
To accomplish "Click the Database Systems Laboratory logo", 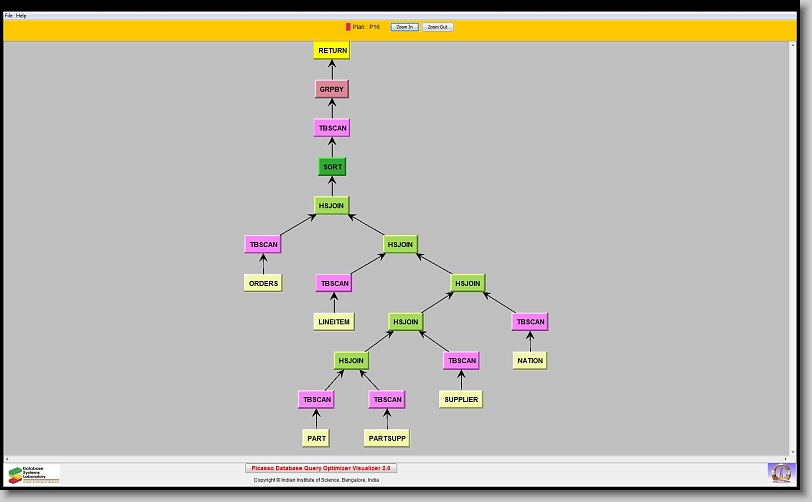I will (34, 473).
